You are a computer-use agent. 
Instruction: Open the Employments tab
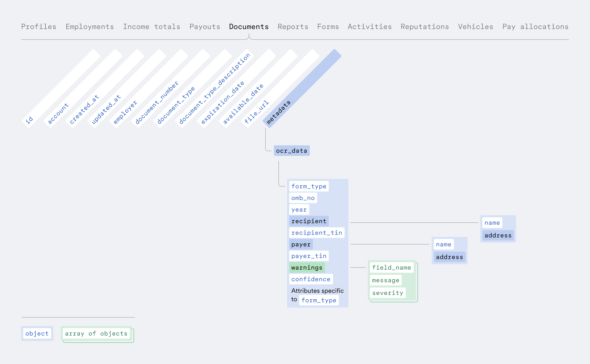point(90,27)
